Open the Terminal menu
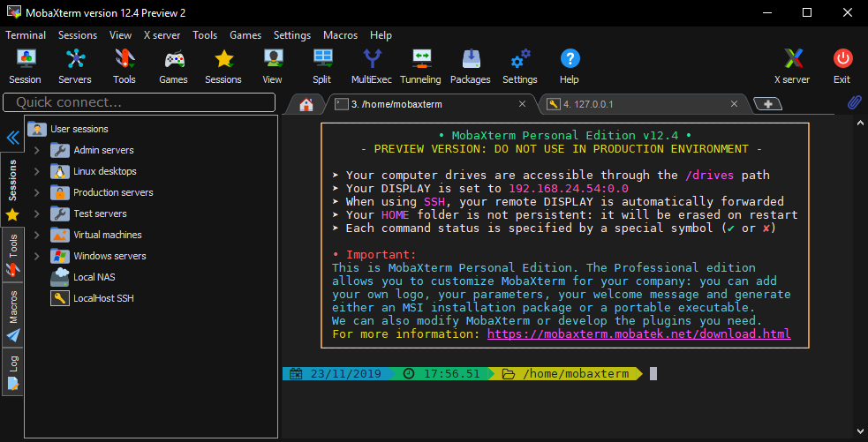868x442 pixels. [x=26, y=35]
